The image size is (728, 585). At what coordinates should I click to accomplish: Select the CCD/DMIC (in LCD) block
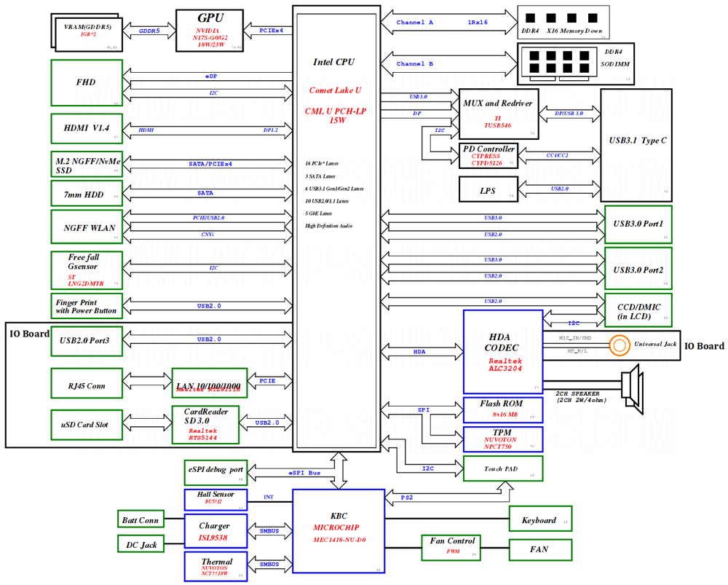(638, 310)
